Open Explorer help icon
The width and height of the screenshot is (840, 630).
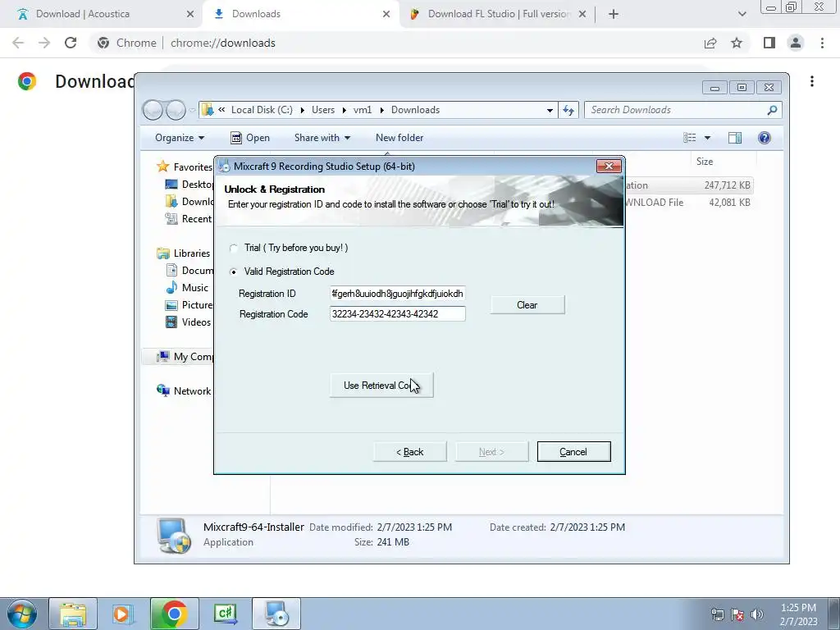point(765,138)
